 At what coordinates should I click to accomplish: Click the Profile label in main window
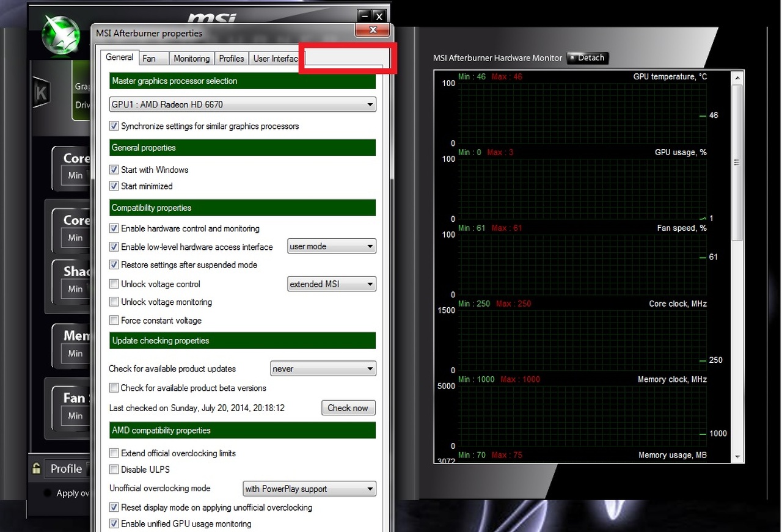coord(66,468)
